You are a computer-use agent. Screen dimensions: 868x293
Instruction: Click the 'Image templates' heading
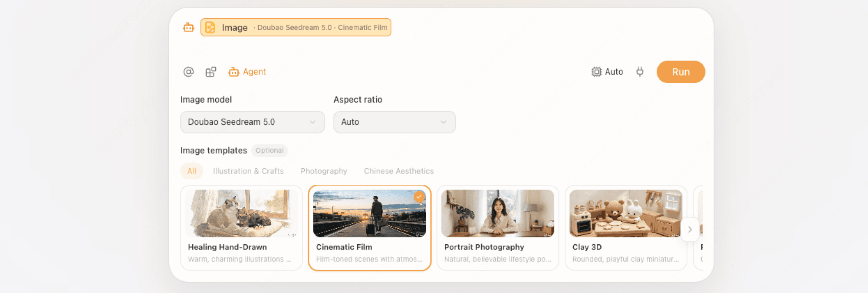pyautogui.click(x=214, y=150)
